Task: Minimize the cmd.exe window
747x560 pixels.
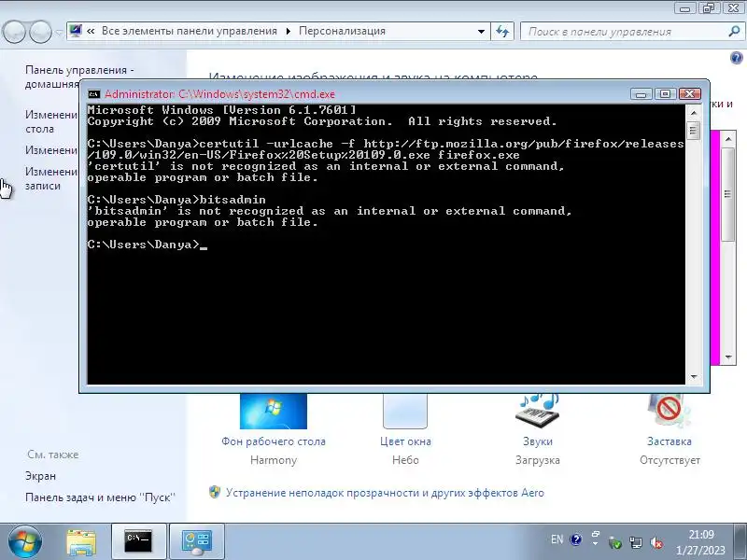Action: tap(641, 94)
